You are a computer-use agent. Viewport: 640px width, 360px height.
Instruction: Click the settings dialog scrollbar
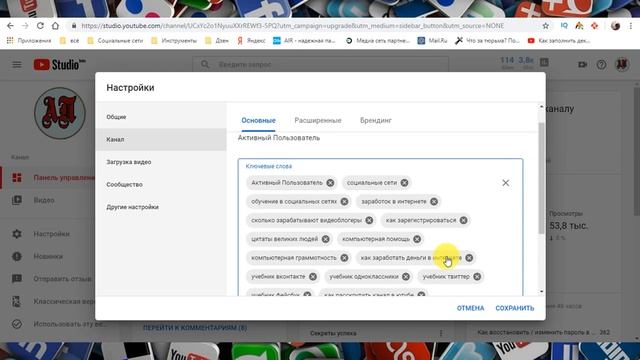pos(542,178)
